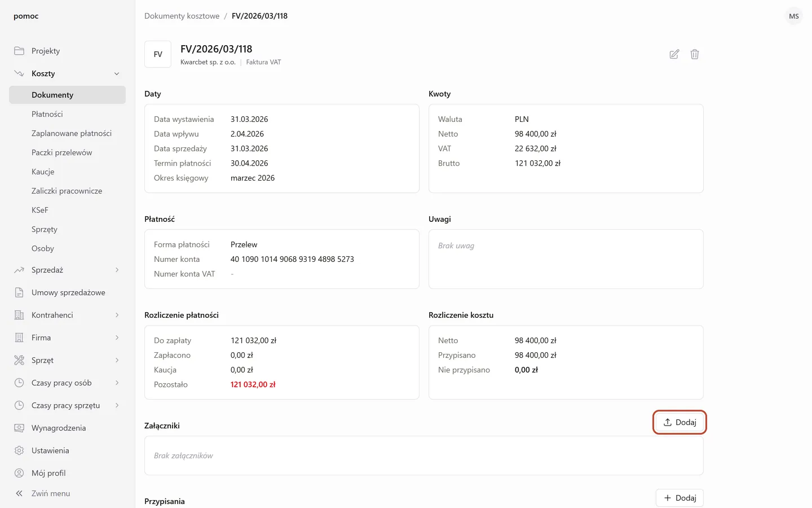Click Dodaj in the Przypisania section
The image size is (812, 508).
[679, 498]
